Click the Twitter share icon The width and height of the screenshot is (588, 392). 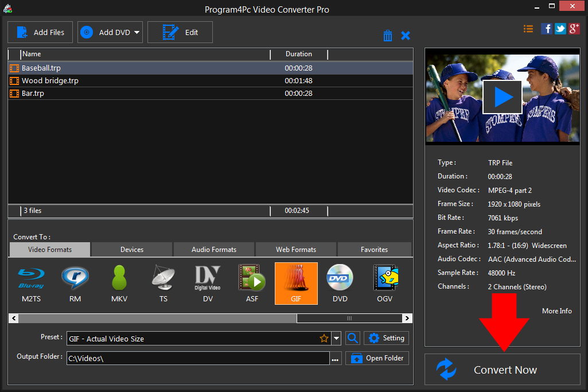560,28
